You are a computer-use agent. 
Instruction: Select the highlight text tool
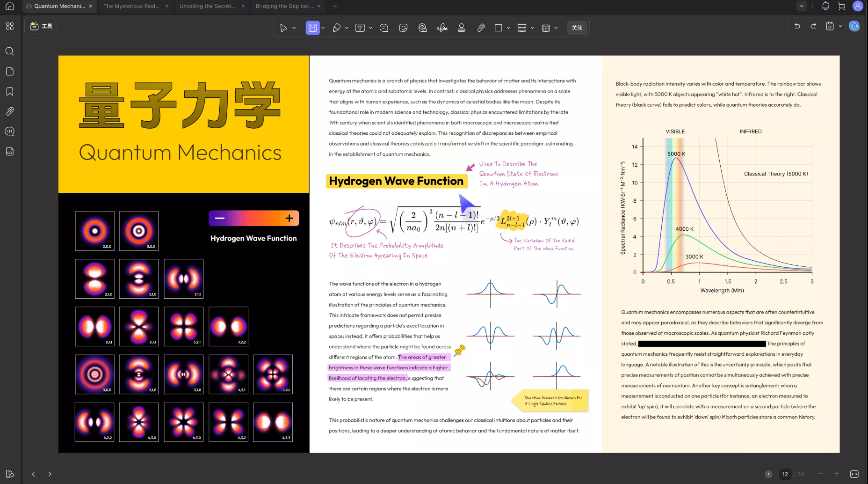pyautogui.click(x=312, y=28)
